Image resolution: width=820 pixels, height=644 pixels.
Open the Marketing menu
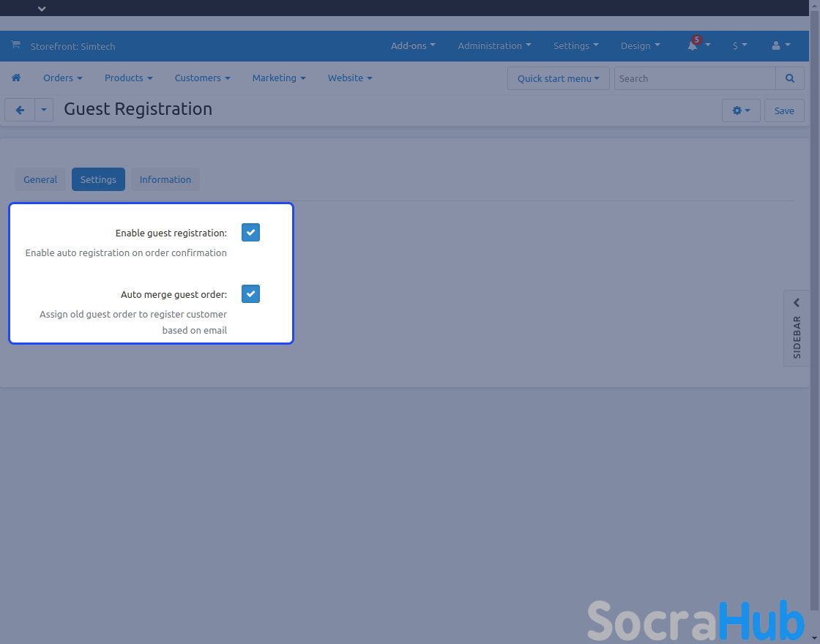pyautogui.click(x=279, y=78)
